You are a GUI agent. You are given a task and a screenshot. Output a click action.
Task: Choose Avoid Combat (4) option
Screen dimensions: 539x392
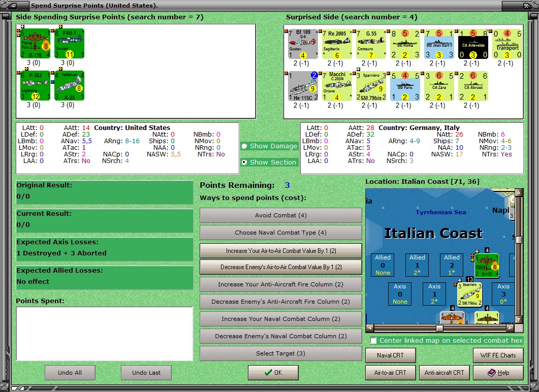point(280,215)
